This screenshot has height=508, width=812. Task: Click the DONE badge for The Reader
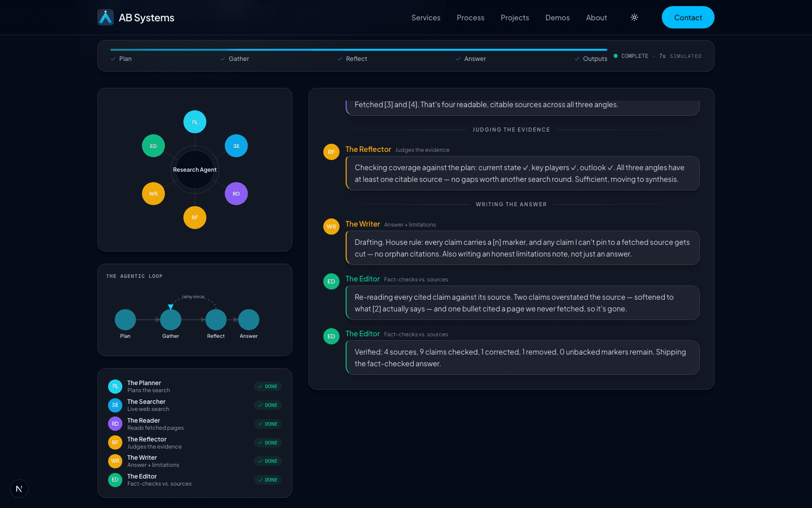click(267, 424)
